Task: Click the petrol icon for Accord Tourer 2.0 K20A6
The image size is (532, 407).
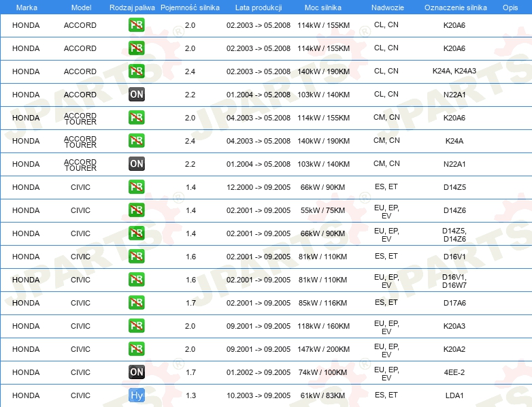Action: coord(136,118)
